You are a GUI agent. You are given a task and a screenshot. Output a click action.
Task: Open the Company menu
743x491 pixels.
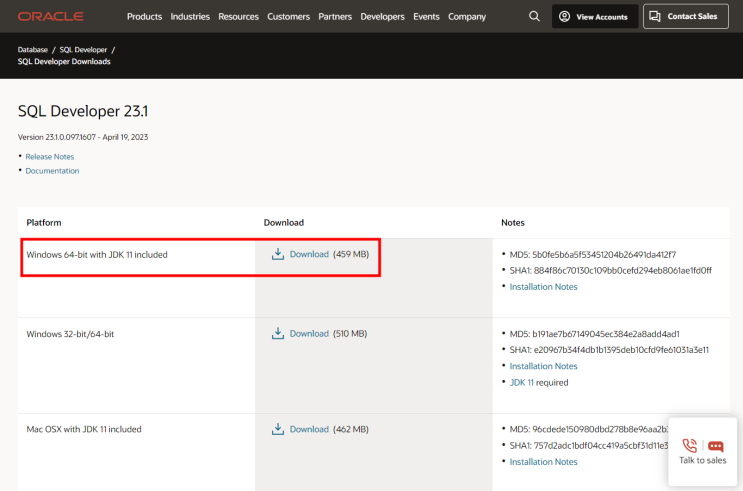click(467, 17)
